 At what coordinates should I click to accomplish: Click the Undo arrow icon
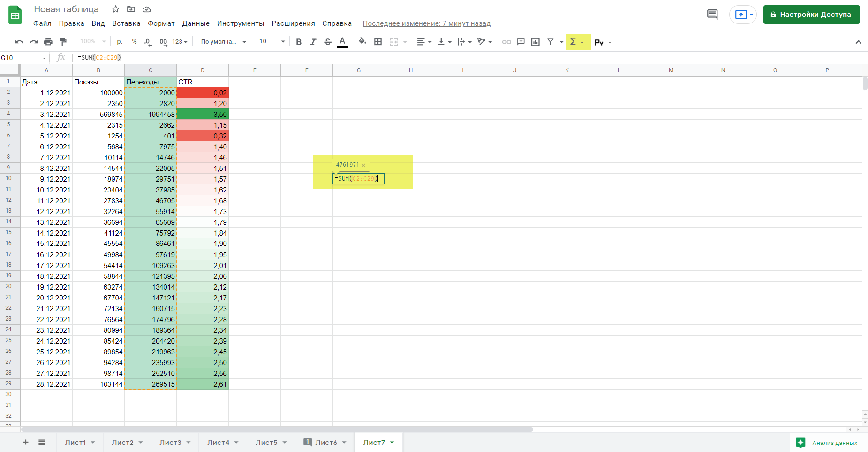point(19,42)
